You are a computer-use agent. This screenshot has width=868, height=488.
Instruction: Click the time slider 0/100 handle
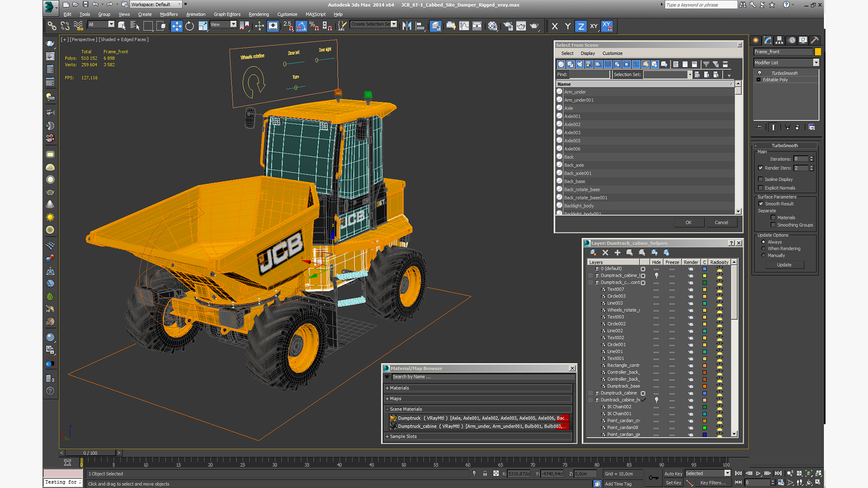[90, 453]
